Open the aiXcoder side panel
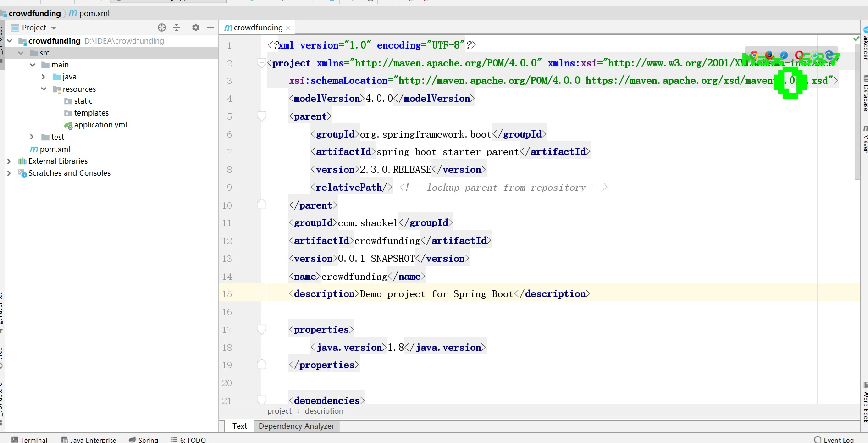This screenshot has height=443, width=868. point(865,44)
